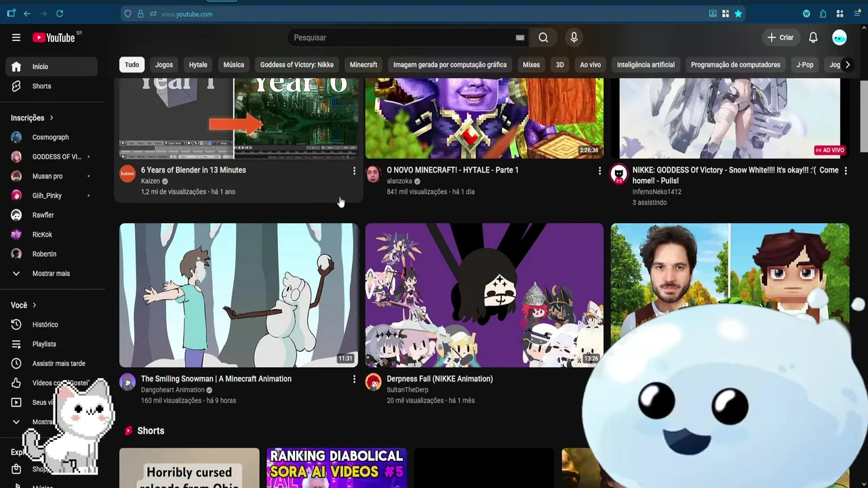The height and width of the screenshot is (488, 868).
Task: Open RANKING DIABOLICAL SORA AI short
Action: coord(336,468)
